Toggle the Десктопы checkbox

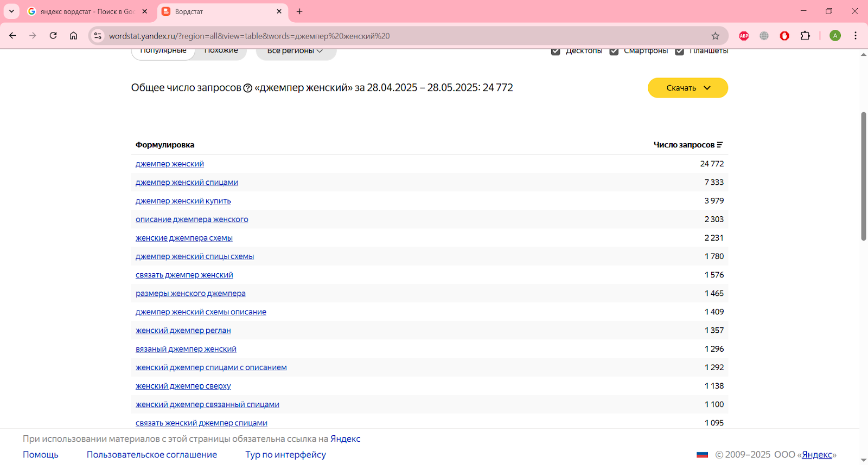556,51
